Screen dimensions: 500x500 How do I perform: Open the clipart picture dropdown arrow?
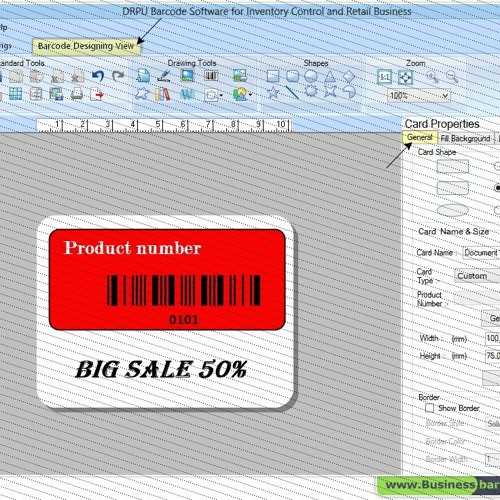[x=251, y=95]
